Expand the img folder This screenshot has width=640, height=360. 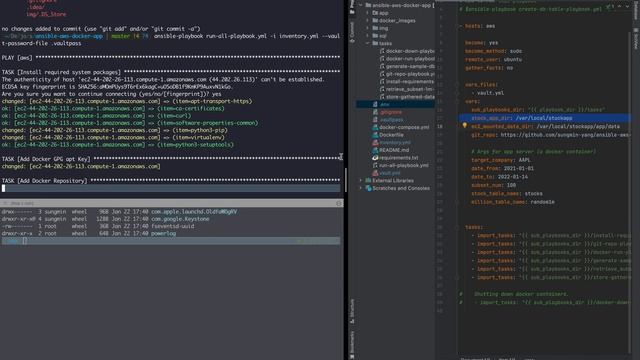click(x=368, y=28)
